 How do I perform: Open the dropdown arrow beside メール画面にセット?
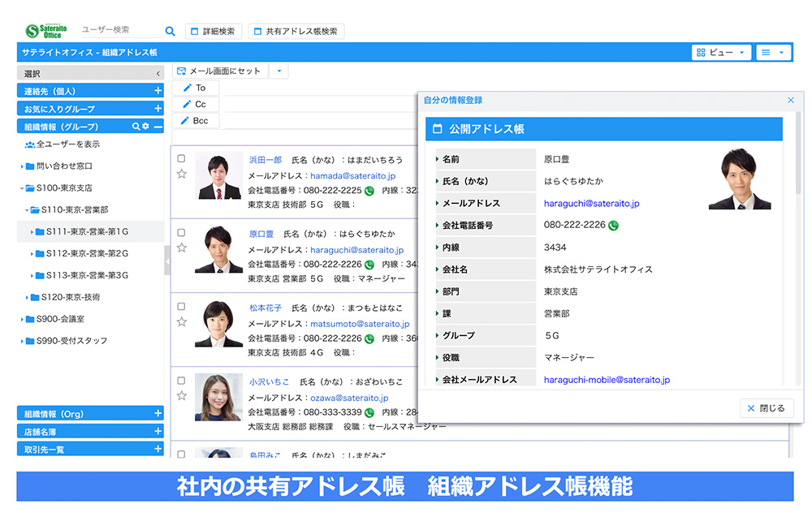[x=278, y=71]
